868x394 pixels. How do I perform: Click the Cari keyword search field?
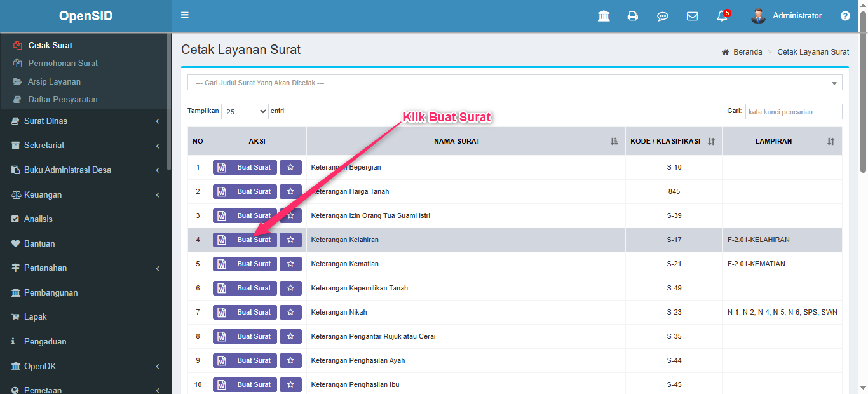793,112
